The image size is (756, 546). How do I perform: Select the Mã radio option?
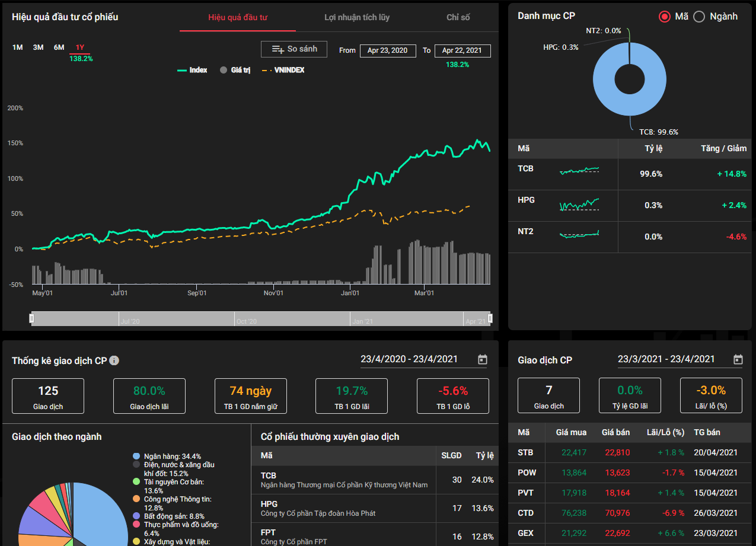665,17
